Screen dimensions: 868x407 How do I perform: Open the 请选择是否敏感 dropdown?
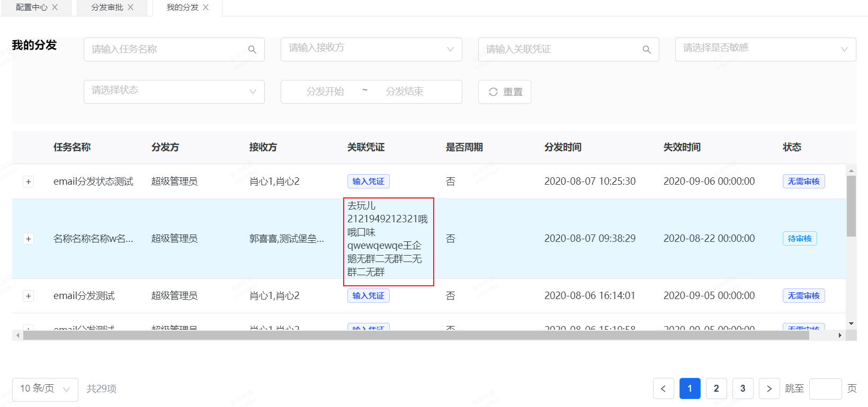click(x=766, y=49)
